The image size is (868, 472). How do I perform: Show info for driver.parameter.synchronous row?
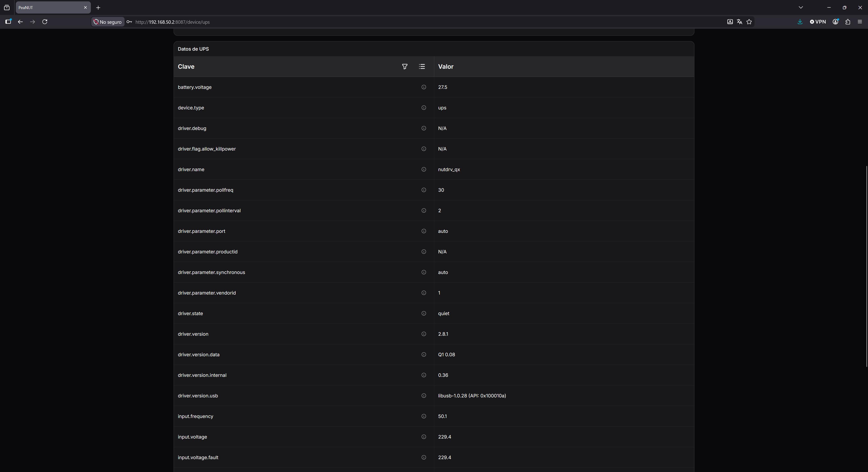click(424, 272)
